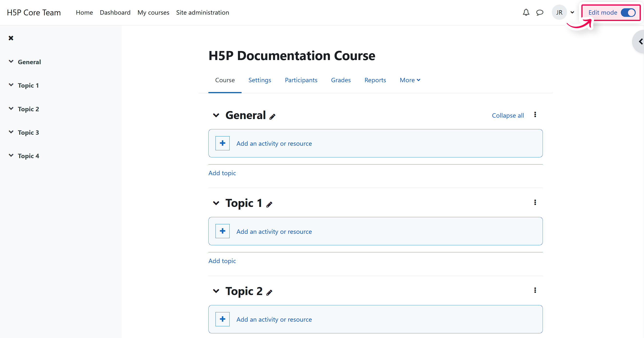Collapse General chevron in course index
This screenshot has height=338, width=644.
click(11, 61)
